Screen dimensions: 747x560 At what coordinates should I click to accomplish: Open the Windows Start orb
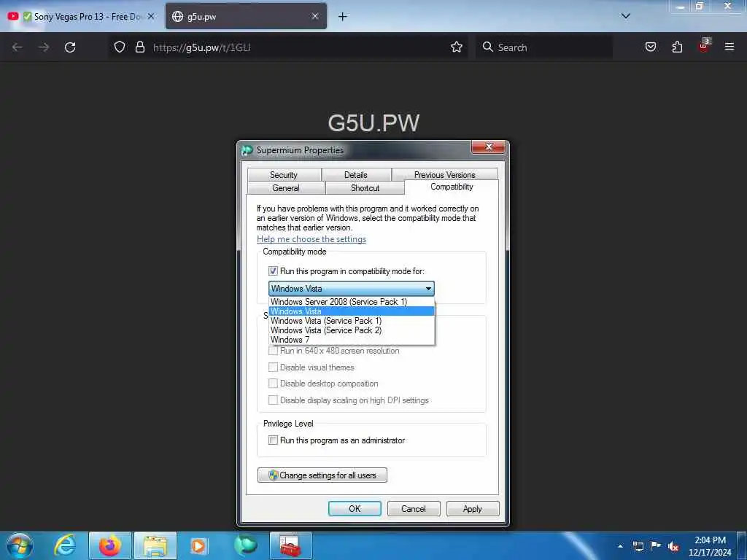(x=19, y=545)
